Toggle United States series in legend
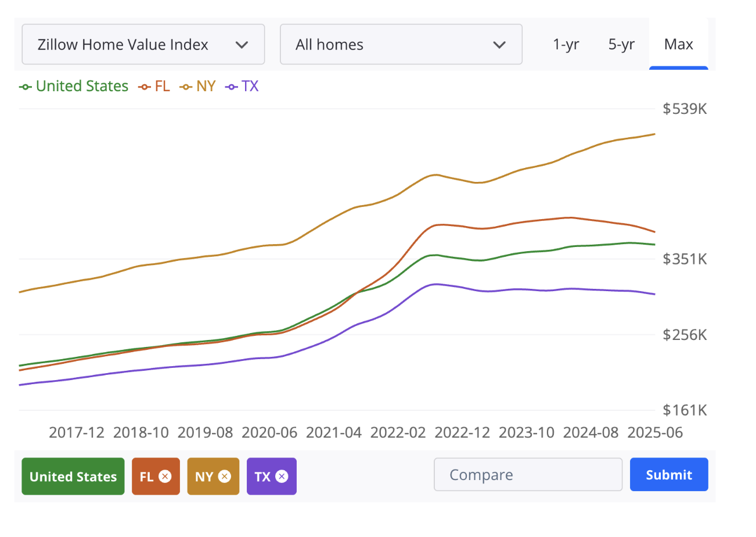The image size is (756, 537). pyautogui.click(x=82, y=86)
